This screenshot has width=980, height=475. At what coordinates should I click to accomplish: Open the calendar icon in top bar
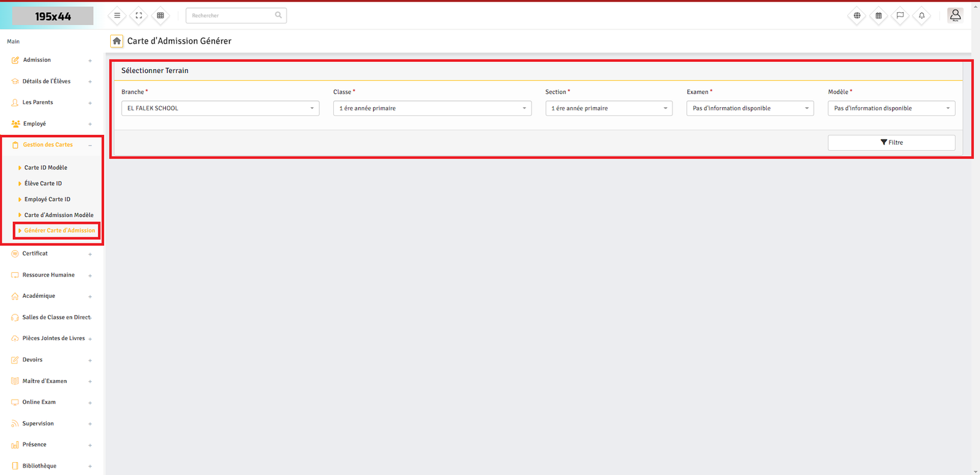tap(878, 15)
